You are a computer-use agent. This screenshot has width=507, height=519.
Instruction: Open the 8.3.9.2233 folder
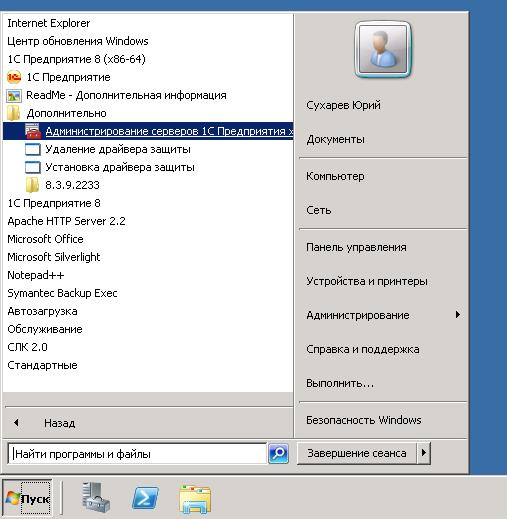62,185
